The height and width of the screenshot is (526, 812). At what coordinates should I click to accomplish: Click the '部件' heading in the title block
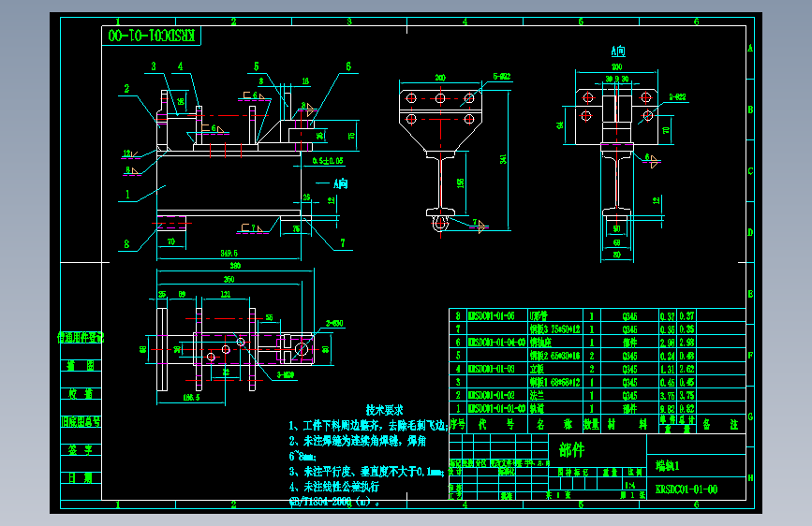click(571, 449)
